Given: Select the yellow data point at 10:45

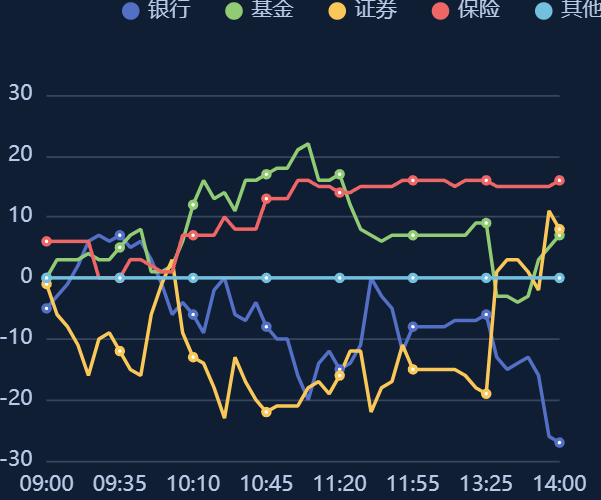Looking at the screenshot, I should (x=266, y=412).
